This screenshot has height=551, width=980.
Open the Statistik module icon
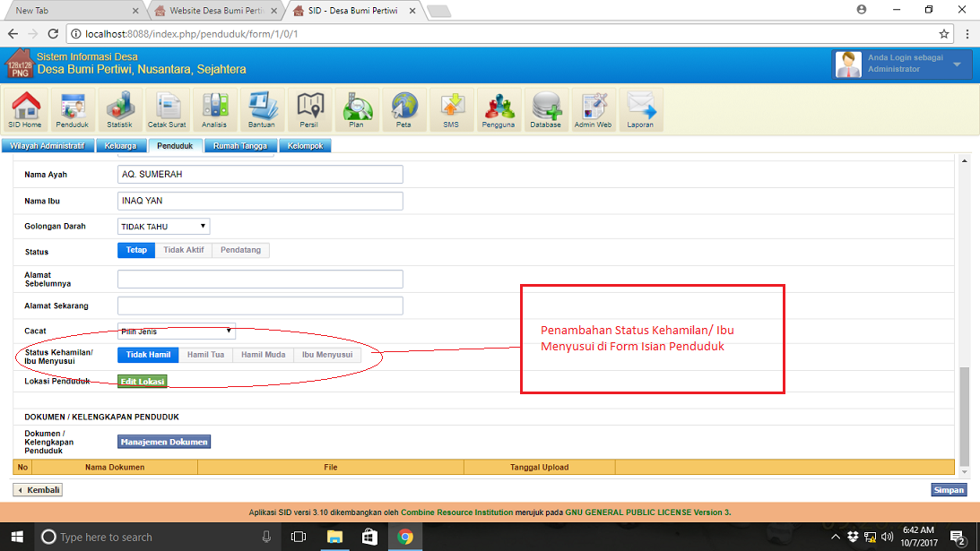click(x=119, y=109)
